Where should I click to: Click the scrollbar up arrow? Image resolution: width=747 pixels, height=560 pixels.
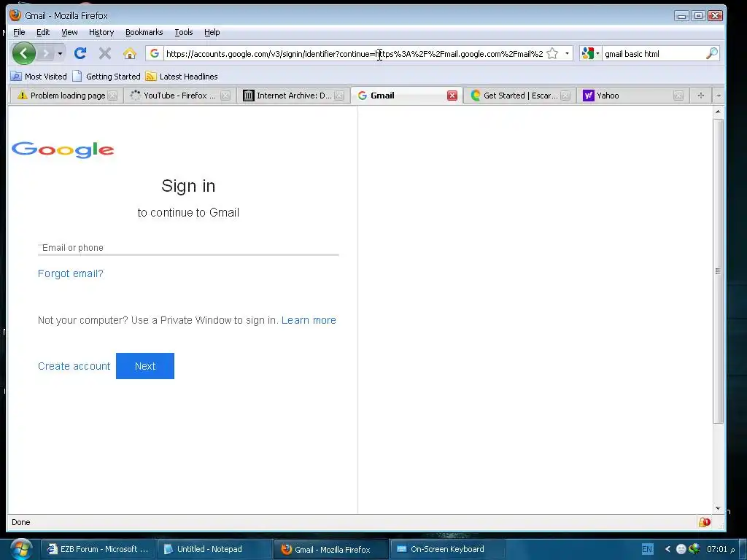click(718, 112)
